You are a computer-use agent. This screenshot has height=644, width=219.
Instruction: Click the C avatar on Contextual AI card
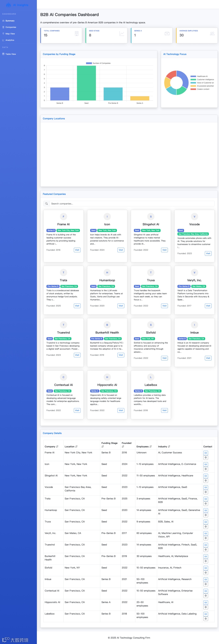coord(63,377)
